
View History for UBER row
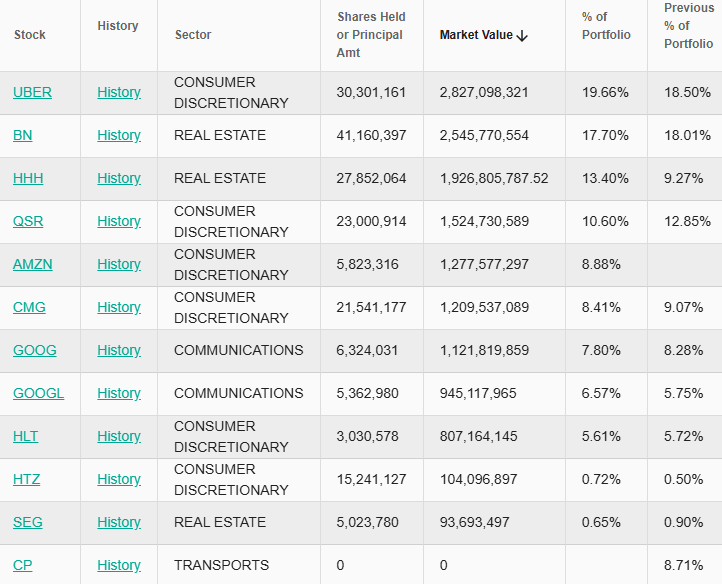118,92
